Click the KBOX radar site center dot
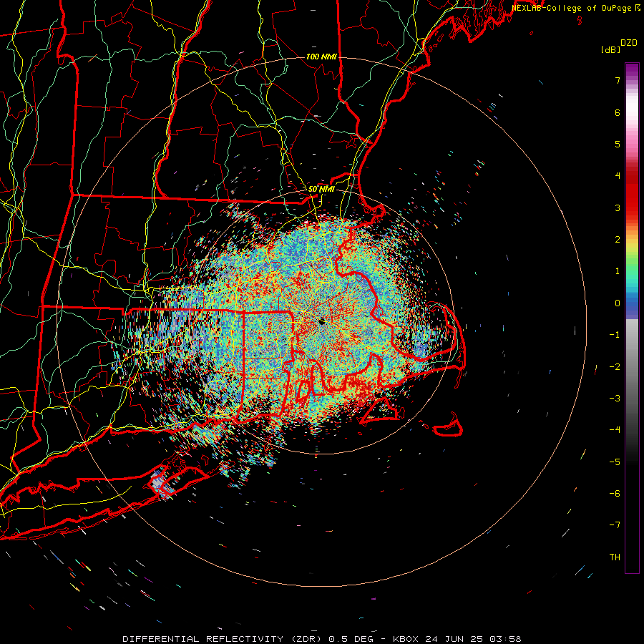 [321, 321]
